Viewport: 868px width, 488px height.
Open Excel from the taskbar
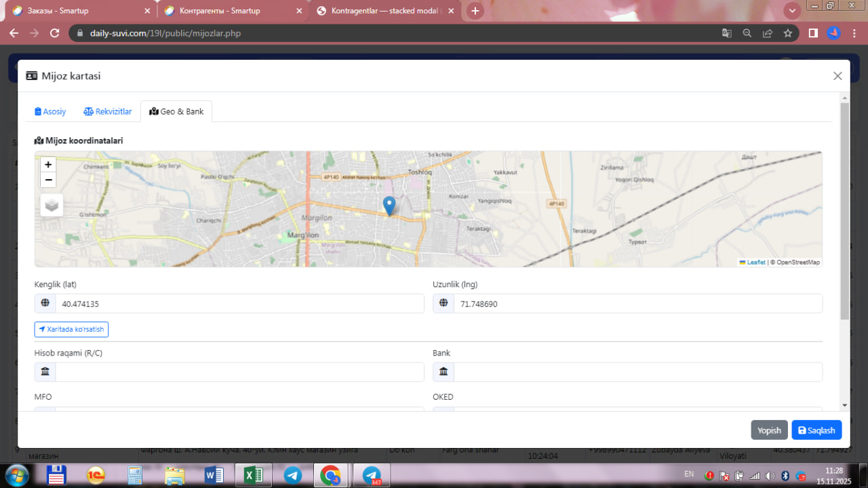coord(252,476)
